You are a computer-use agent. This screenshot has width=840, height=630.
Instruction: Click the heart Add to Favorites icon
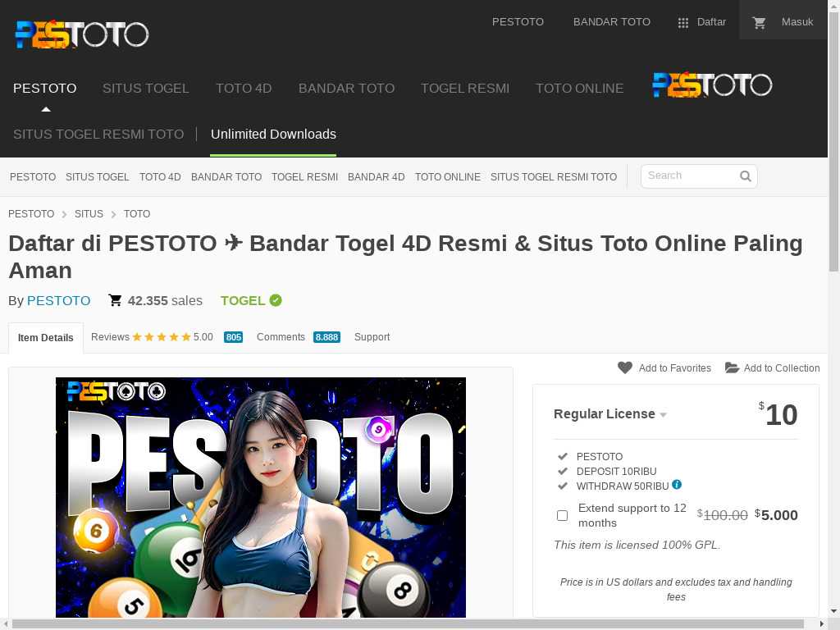625,368
